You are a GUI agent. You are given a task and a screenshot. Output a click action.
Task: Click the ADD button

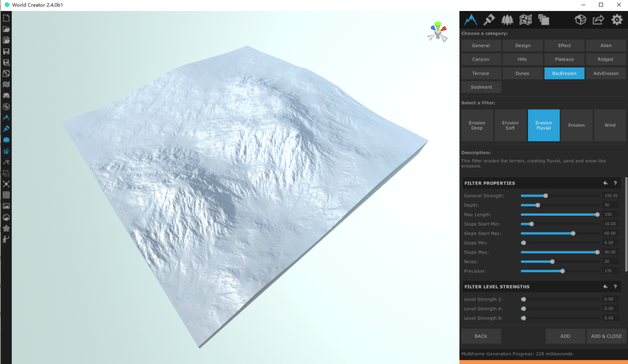[565, 336]
